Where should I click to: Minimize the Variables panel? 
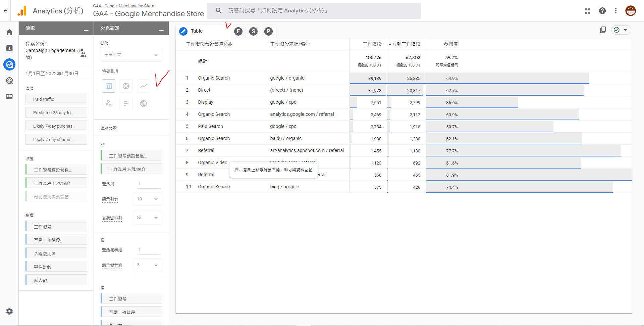point(86,30)
